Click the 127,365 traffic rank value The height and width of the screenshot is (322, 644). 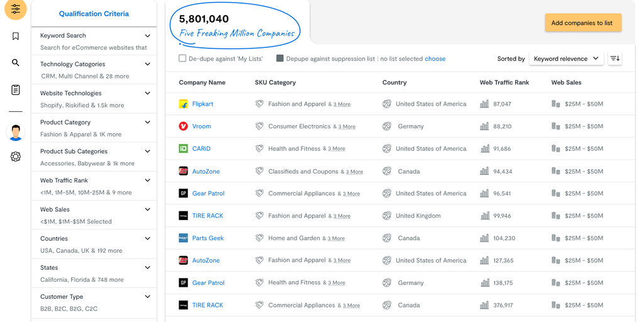(x=503, y=260)
